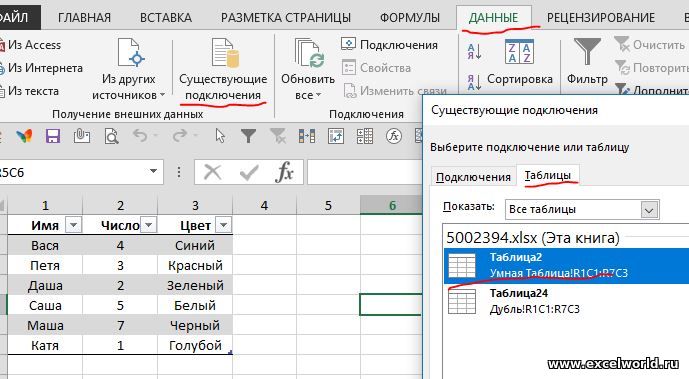Open print preview magnifier icon
Image resolution: width=689 pixels, height=379 pixels.
pyautogui.click(x=111, y=137)
